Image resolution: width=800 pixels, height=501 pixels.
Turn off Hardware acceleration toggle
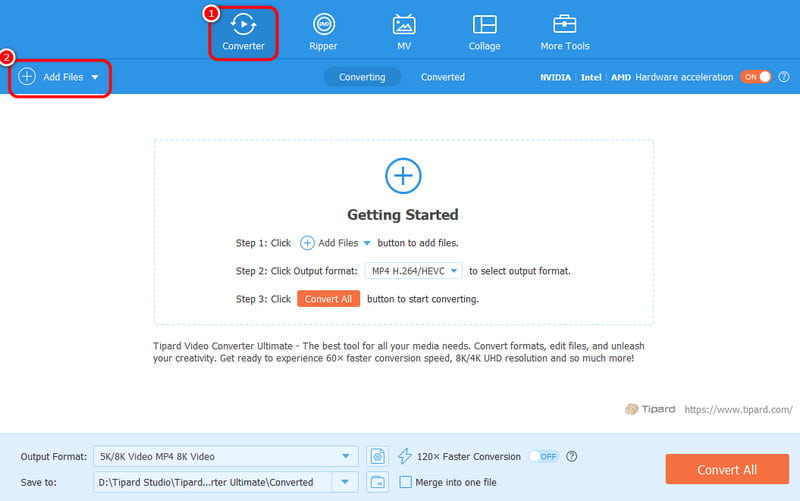coord(756,77)
